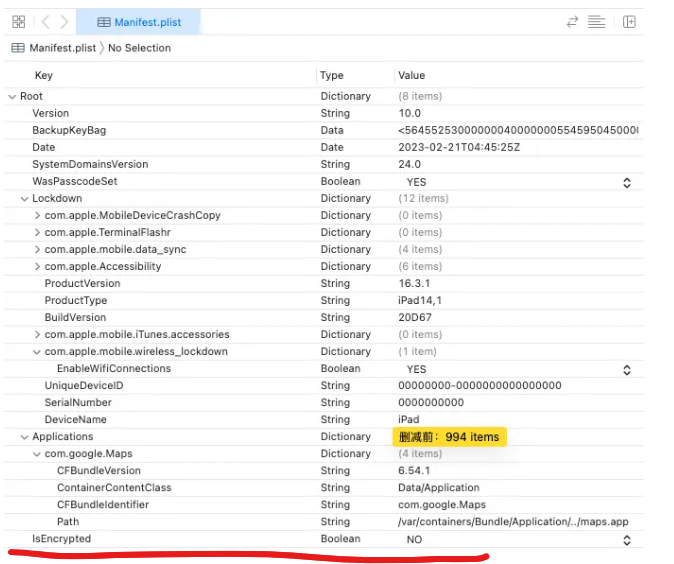Image resolution: width=674 pixels, height=564 pixels.
Task: Click the Value column header
Action: tap(411, 75)
